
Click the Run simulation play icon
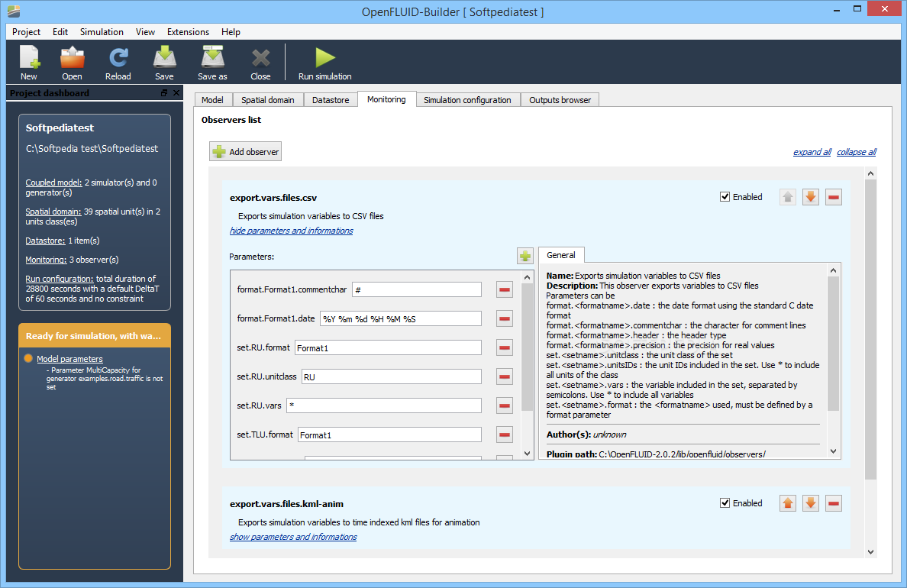tap(325, 57)
